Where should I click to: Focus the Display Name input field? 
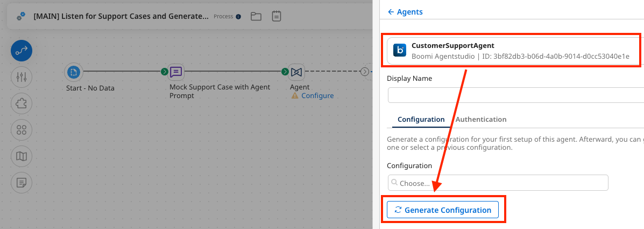tap(516, 95)
